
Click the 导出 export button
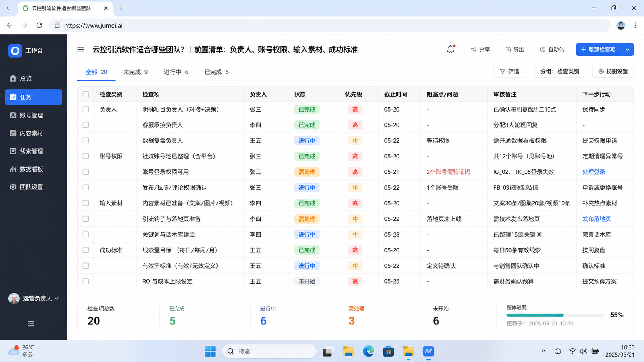515,50
